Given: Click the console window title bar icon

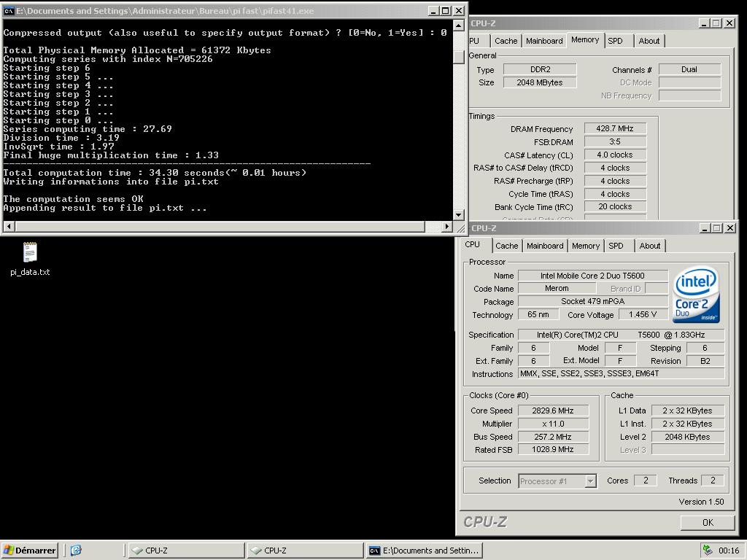Looking at the screenshot, I should [x=9, y=10].
